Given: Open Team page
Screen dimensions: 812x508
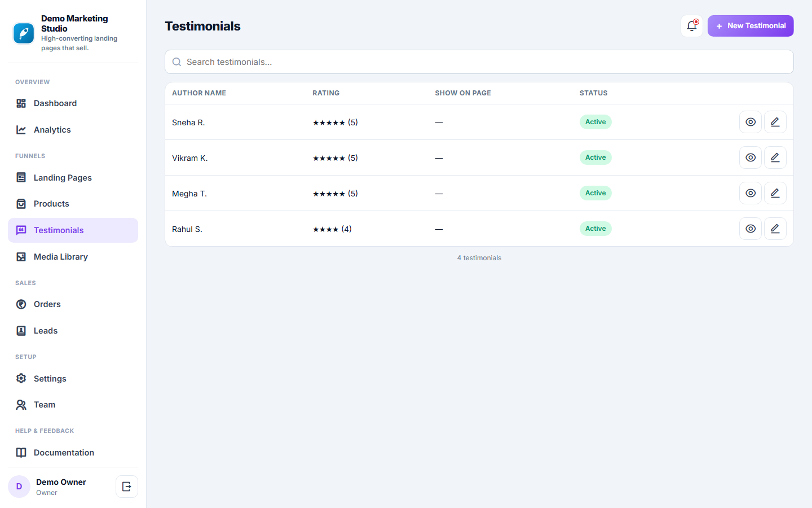Looking at the screenshot, I should [x=73, y=405].
